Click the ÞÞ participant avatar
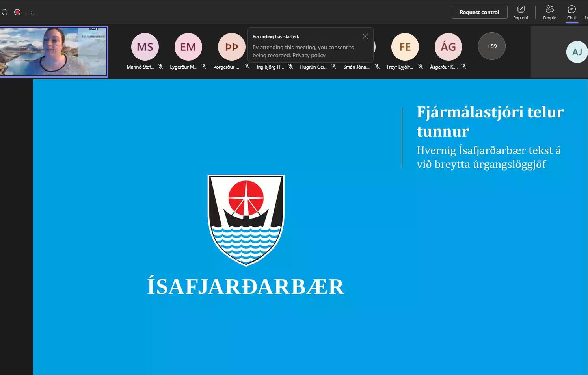 tap(232, 47)
